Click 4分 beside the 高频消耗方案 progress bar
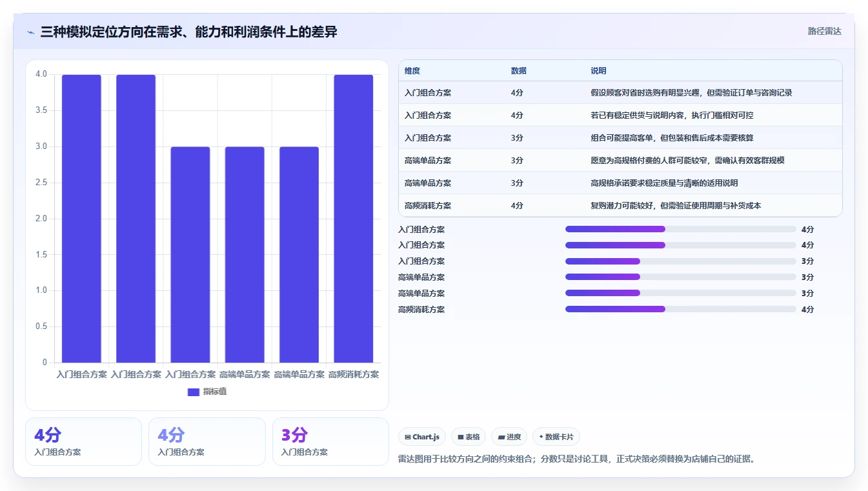 [x=807, y=310]
